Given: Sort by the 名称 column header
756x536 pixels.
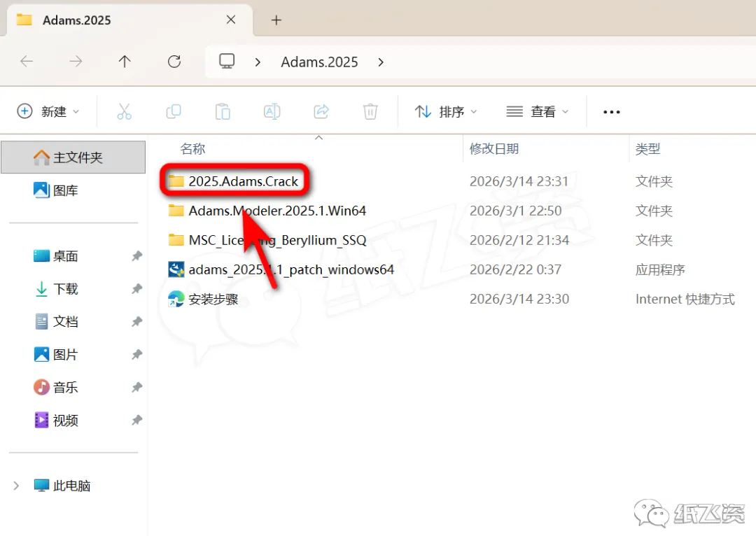Looking at the screenshot, I should coord(193,149).
